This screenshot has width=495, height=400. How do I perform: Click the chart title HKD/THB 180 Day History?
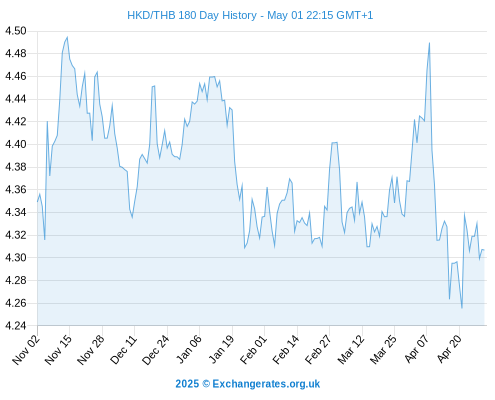(192, 15)
